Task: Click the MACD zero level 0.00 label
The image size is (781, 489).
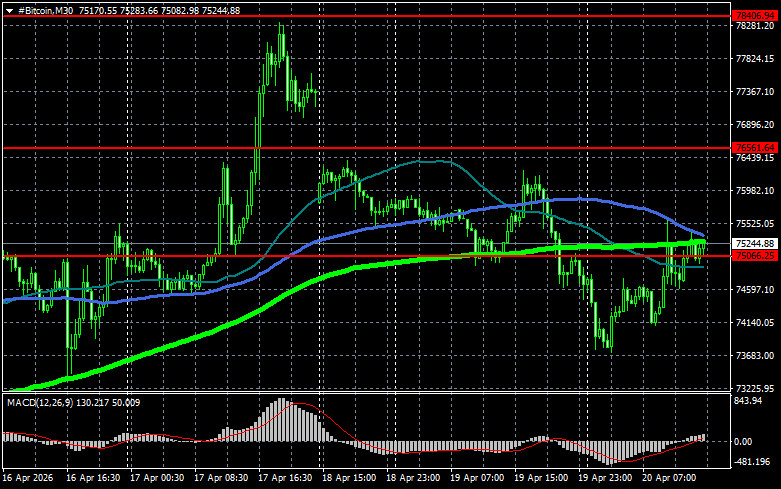Action: pos(743,442)
